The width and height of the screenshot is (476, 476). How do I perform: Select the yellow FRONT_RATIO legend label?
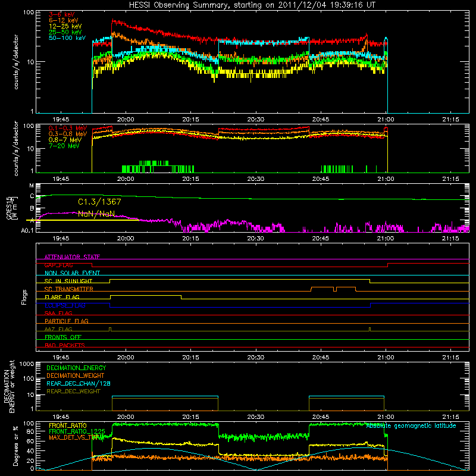click(68, 425)
